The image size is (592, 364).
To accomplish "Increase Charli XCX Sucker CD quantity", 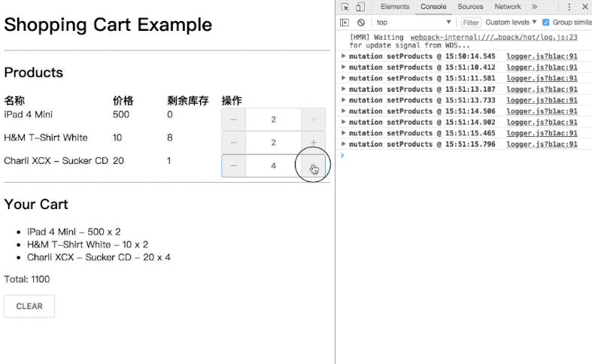I will (x=314, y=165).
